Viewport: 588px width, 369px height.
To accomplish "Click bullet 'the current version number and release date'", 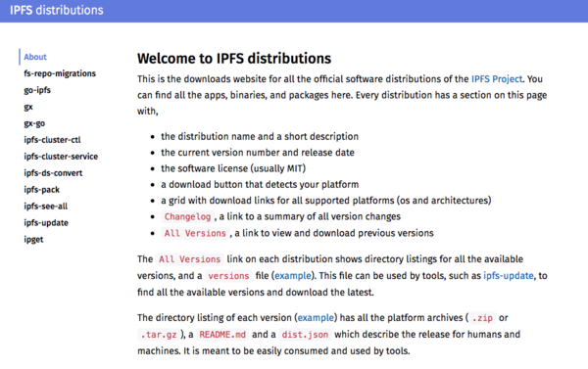I will click(x=258, y=153).
